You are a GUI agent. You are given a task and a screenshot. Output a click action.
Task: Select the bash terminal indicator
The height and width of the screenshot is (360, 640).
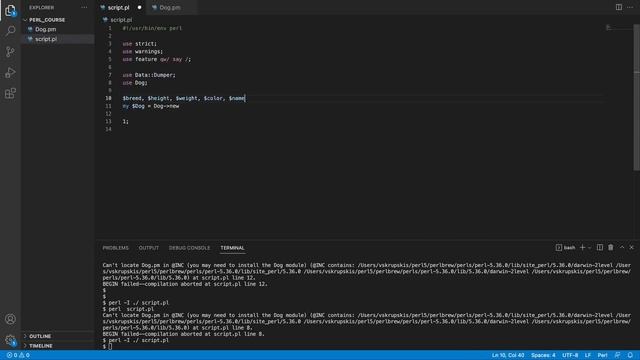(x=565, y=248)
